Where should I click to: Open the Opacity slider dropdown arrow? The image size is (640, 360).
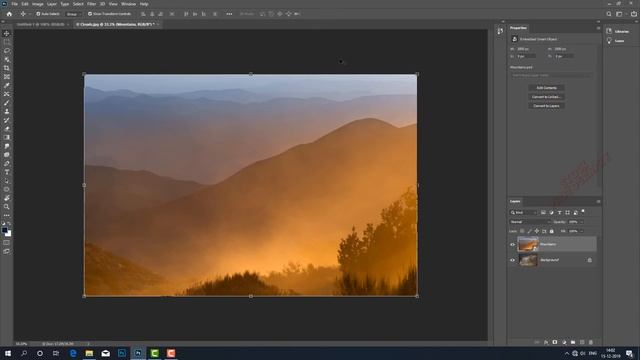(581, 222)
